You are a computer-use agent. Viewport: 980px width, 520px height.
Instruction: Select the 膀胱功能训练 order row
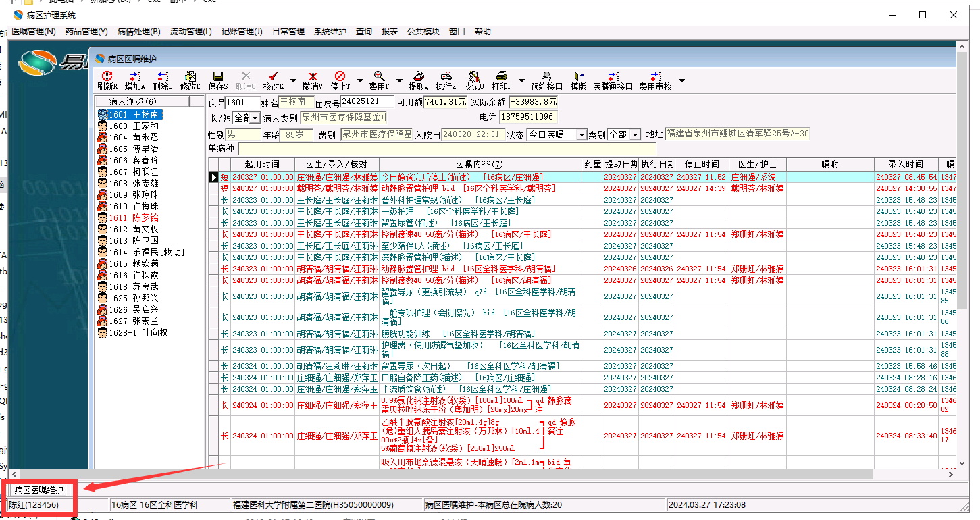click(583, 334)
